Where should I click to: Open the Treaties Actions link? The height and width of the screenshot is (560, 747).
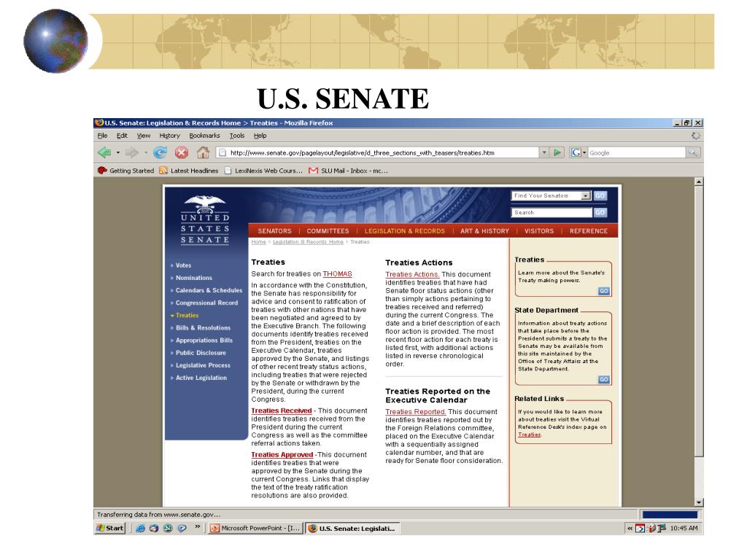412,274
